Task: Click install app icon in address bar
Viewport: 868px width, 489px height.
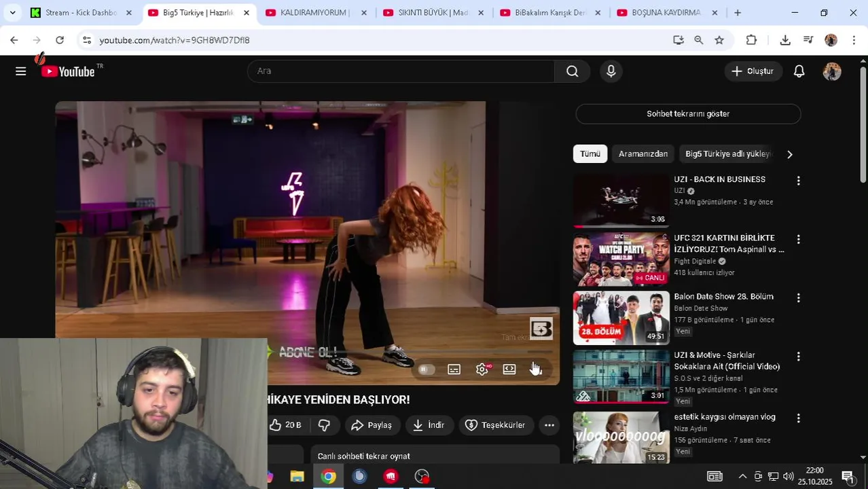Action: [678, 40]
